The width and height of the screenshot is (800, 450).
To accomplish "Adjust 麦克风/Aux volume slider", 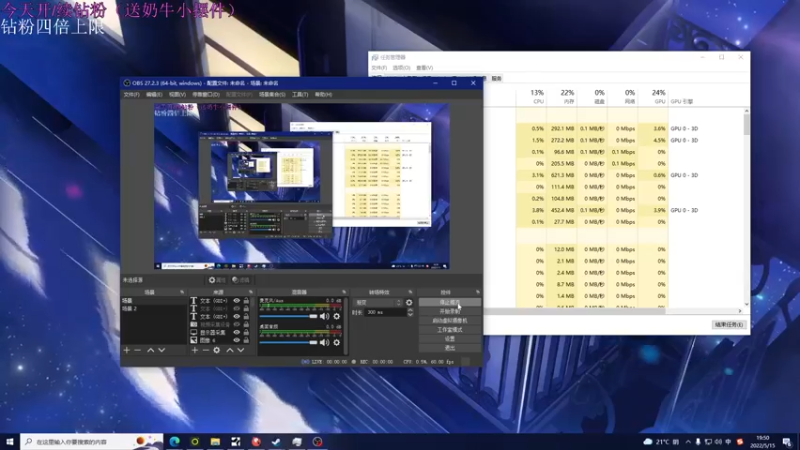I will pos(288,316).
